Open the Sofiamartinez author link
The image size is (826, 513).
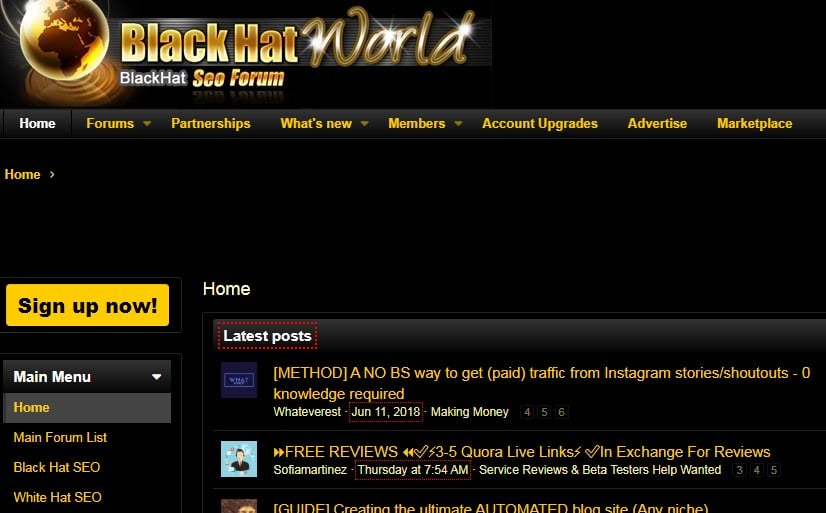310,470
